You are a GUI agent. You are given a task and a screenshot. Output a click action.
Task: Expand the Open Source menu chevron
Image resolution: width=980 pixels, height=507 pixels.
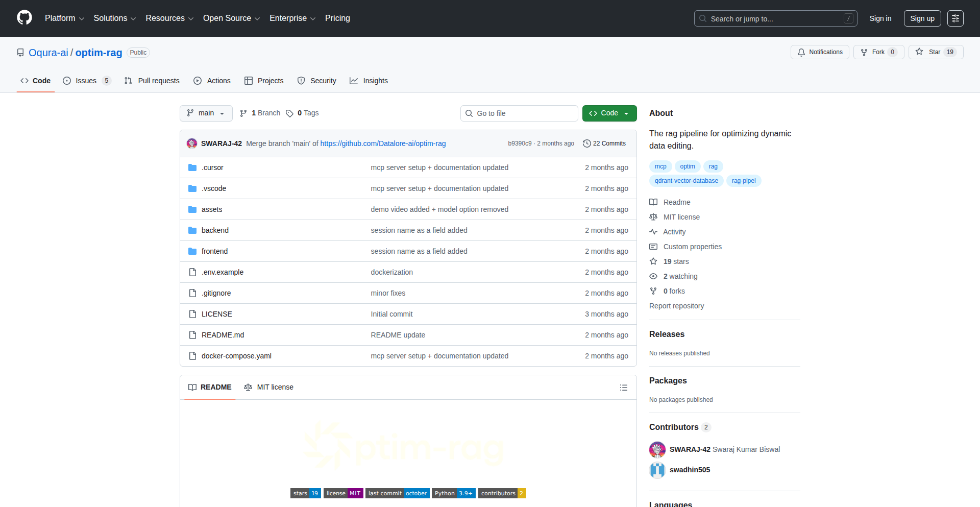click(x=257, y=18)
